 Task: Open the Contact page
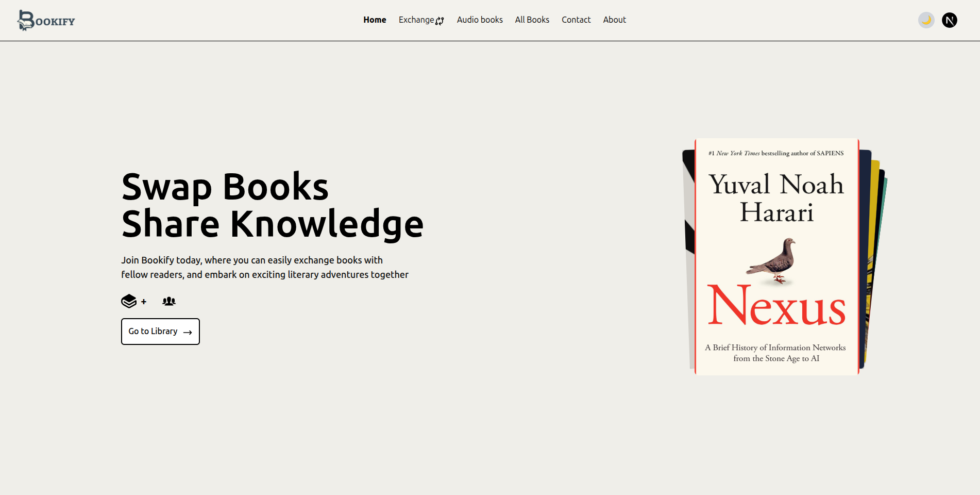[576, 20]
